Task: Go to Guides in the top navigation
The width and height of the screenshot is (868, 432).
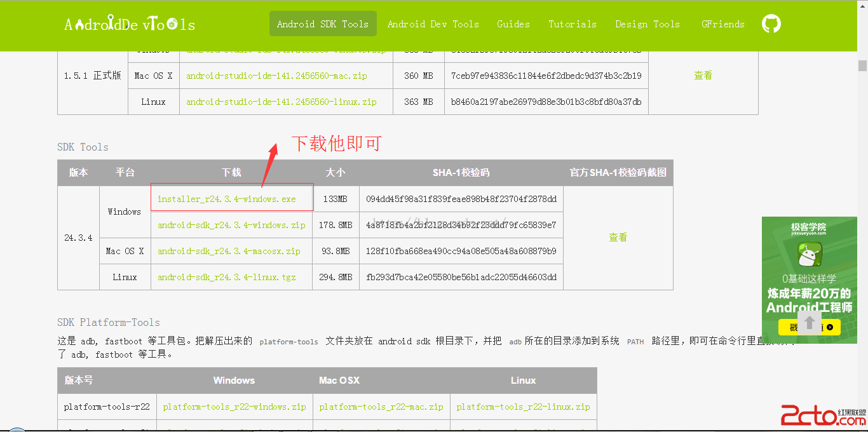Action: [513, 24]
